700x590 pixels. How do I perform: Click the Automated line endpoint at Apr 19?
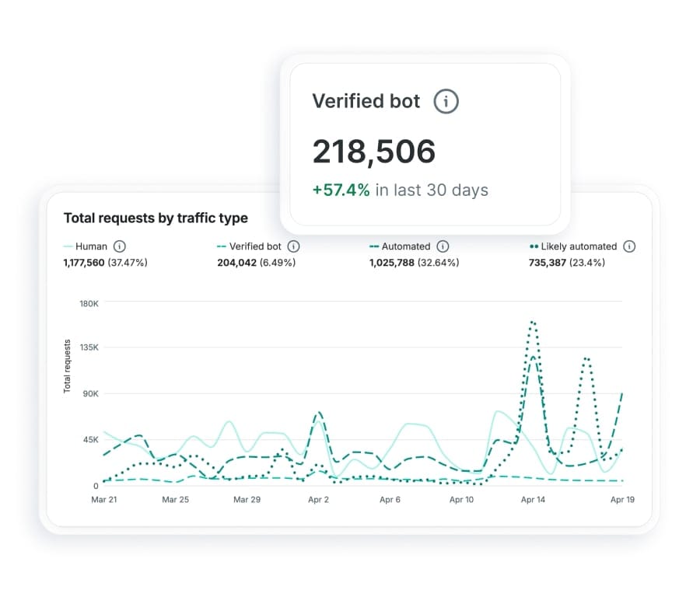pyautogui.click(x=621, y=395)
